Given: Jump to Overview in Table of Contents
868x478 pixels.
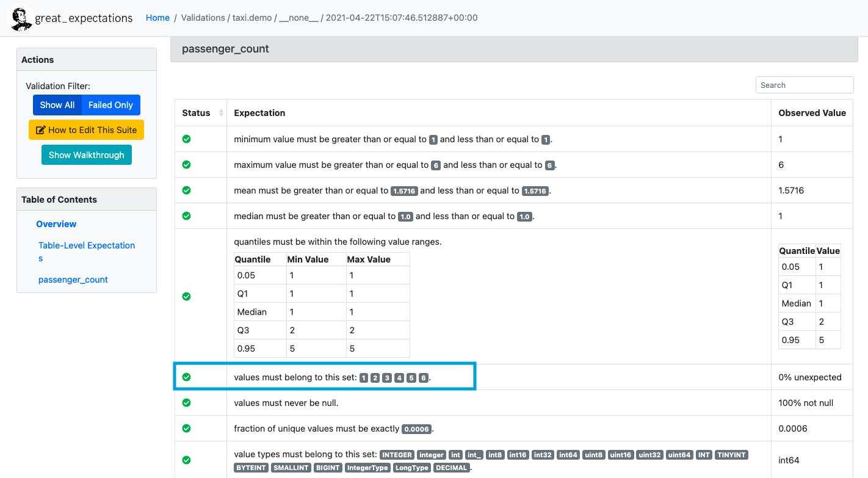Looking at the screenshot, I should (56, 224).
